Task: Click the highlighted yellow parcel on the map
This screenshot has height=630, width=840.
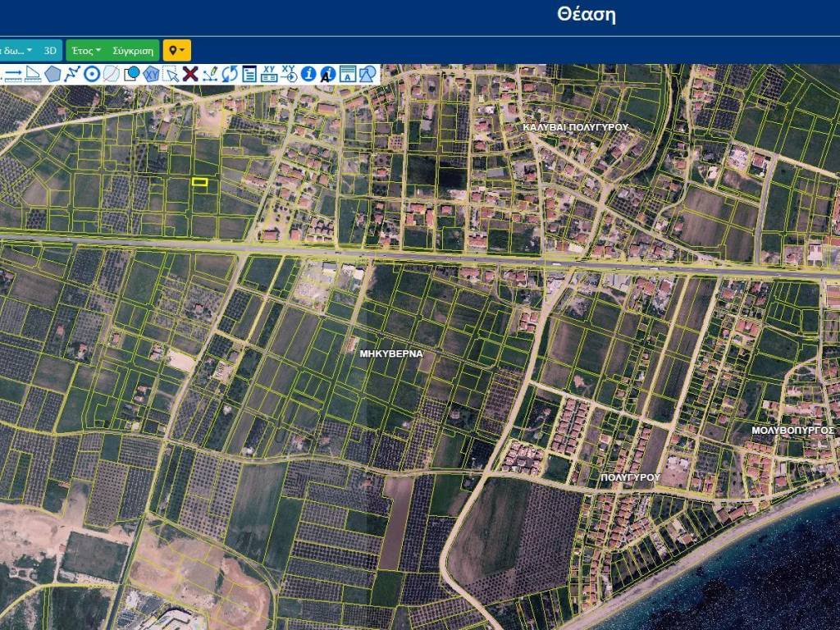Action: 199,182
